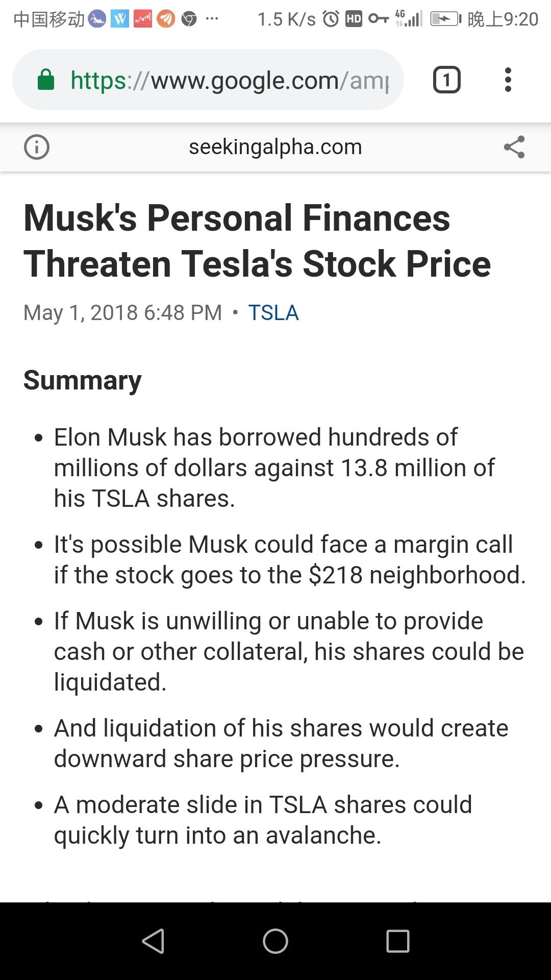
Task: Tap the Android back navigation button
Action: pyautogui.click(x=153, y=941)
